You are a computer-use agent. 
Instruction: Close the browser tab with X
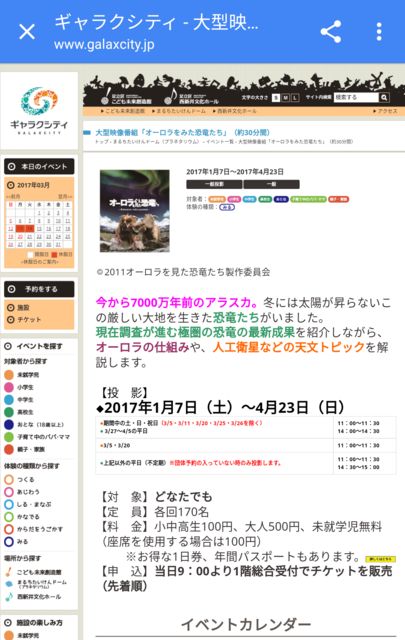(x=27, y=31)
